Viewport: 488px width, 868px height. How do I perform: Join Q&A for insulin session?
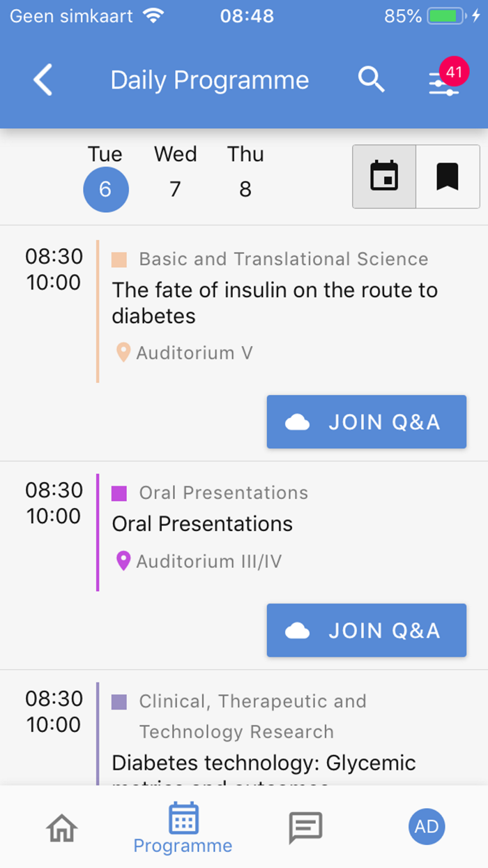click(366, 422)
